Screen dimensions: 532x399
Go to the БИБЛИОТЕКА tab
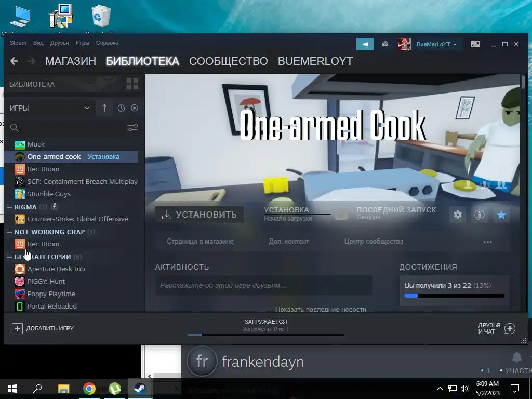click(142, 61)
